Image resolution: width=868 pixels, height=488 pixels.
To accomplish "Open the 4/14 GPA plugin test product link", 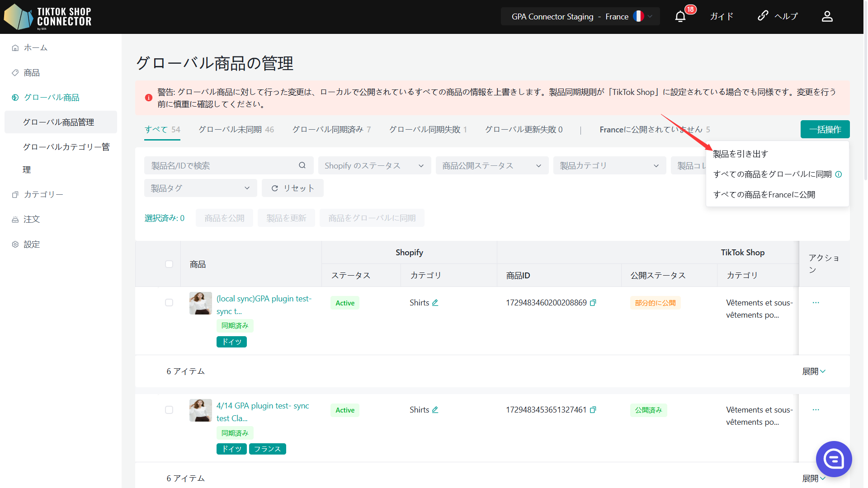I will 263,412.
